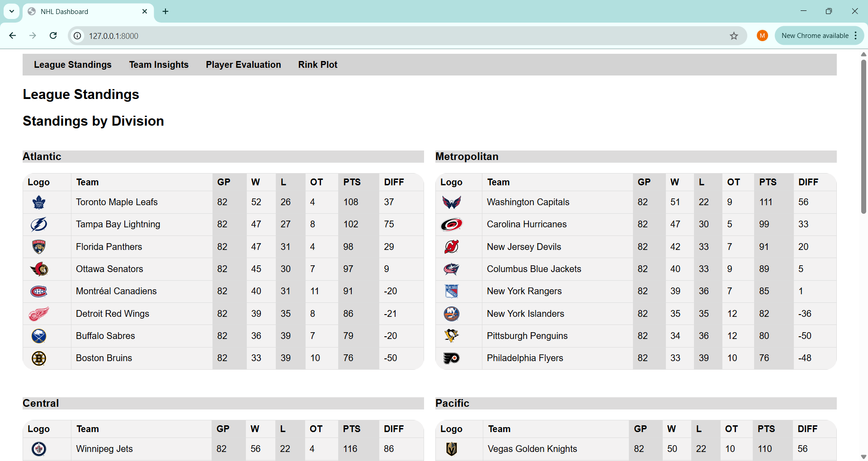Click the Winnipeg Jets team name
Image resolution: width=868 pixels, height=461 pixels.
[x=104, y=449]
